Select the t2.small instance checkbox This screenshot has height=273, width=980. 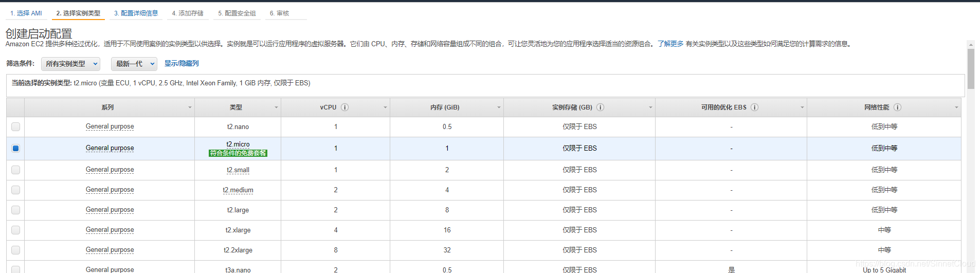click(x=15, y=170)
